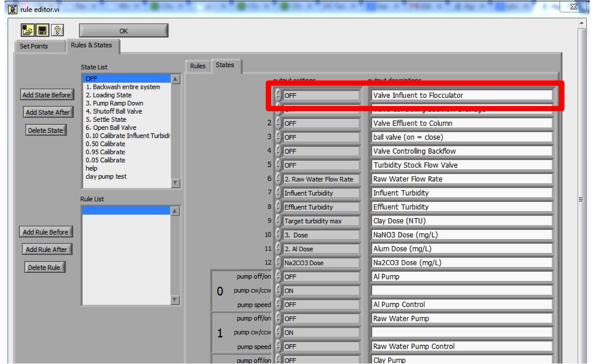Select '1. Backwash entire system' state
The image size is (594, 364).
(127, 87)
